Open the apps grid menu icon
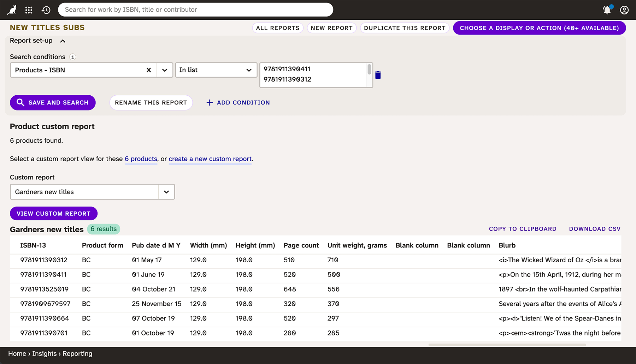Viewport: 636px width, 364px height. [x=29, y=10]
